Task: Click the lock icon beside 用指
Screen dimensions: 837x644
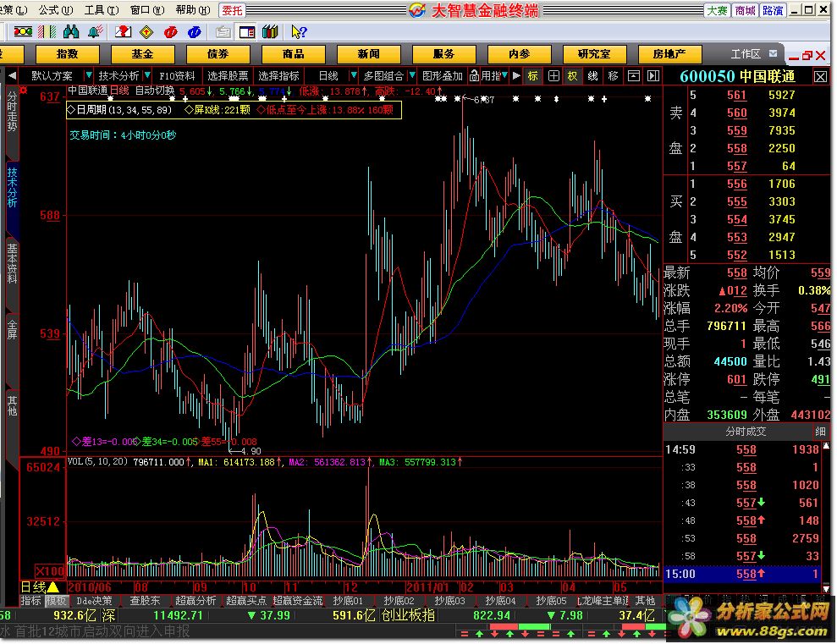Action: click(474, 76)
